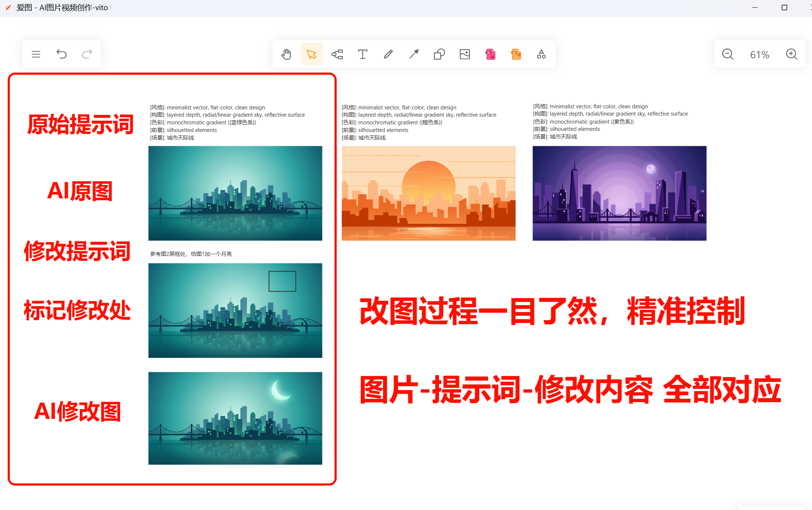
Task: Choose the mind map node tool
Action: [337, 54]
